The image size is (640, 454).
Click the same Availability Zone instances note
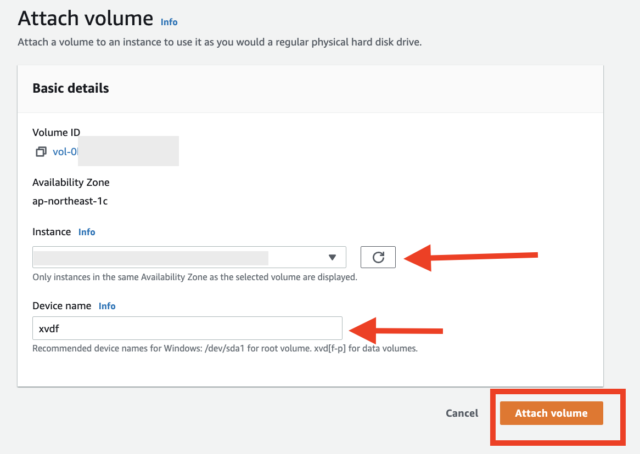point(195,277)
